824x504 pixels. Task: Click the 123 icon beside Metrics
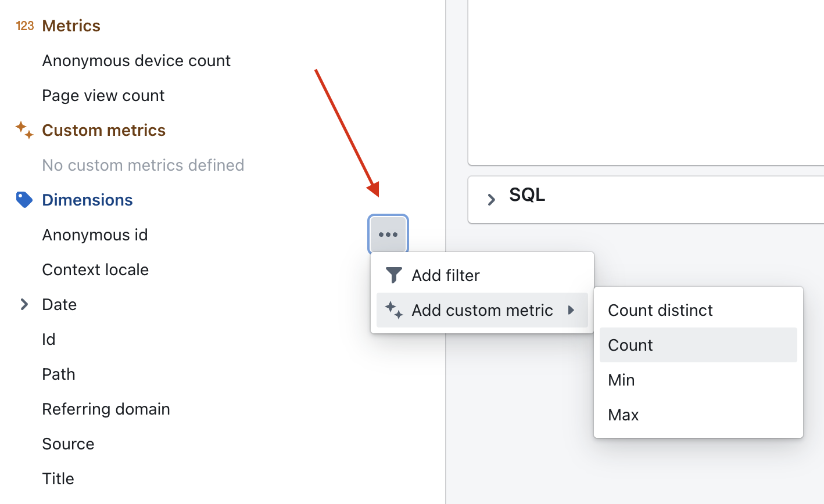coord(25,26)
